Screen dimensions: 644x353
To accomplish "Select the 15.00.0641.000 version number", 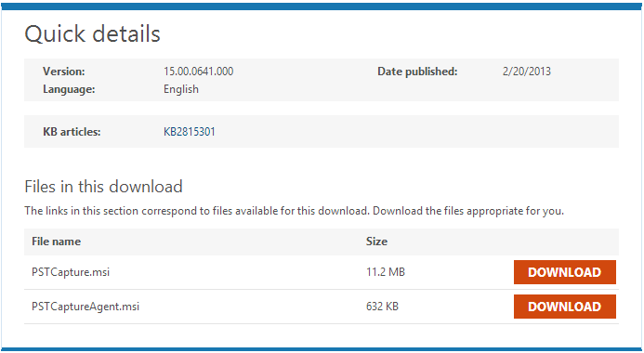I will pos(198,72).
